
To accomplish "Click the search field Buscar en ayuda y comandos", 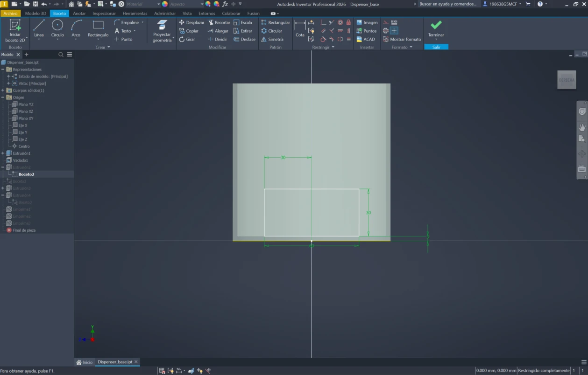I will pos(448,4).
